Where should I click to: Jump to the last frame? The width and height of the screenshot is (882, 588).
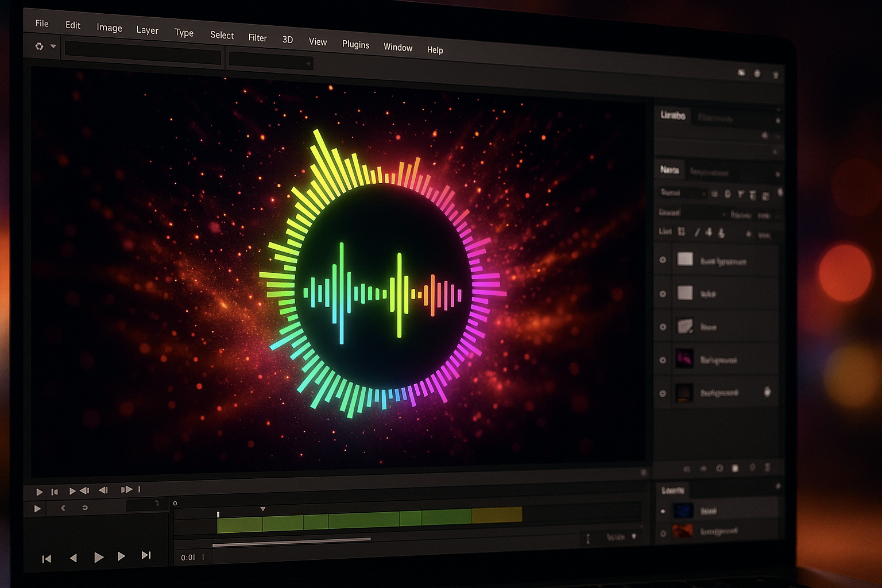tap(146, 555)
